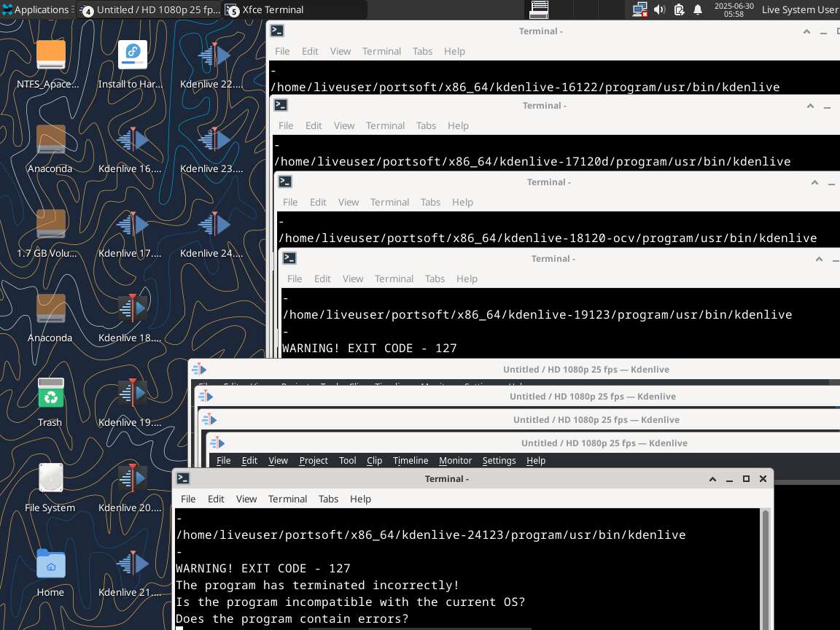840x630 pixels.
Task: Expand the Monitor menu in Kdenlive
Action: (x=455, y=460)
